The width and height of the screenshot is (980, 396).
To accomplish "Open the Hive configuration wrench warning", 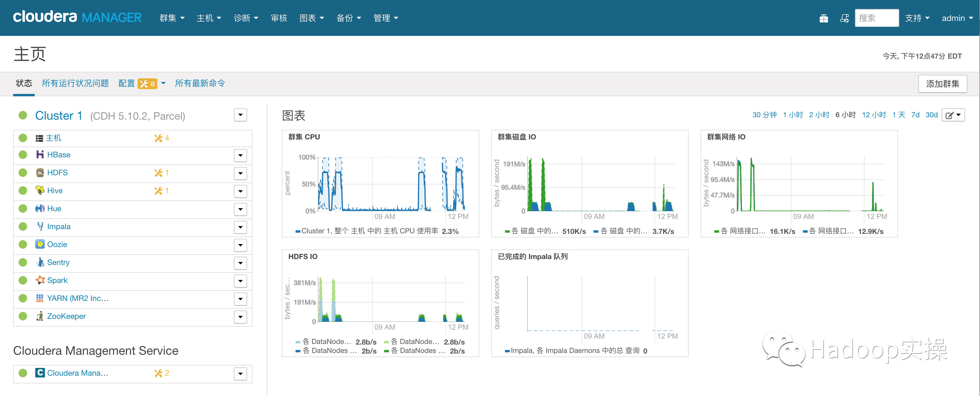I will click(162, 190).
